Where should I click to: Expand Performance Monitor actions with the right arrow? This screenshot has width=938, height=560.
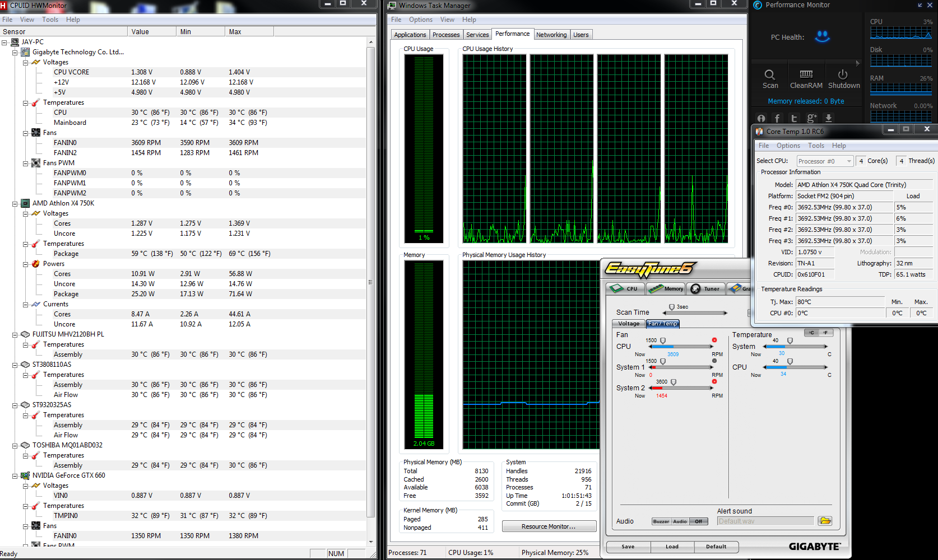pyautogui.click(x=857, y=63)
